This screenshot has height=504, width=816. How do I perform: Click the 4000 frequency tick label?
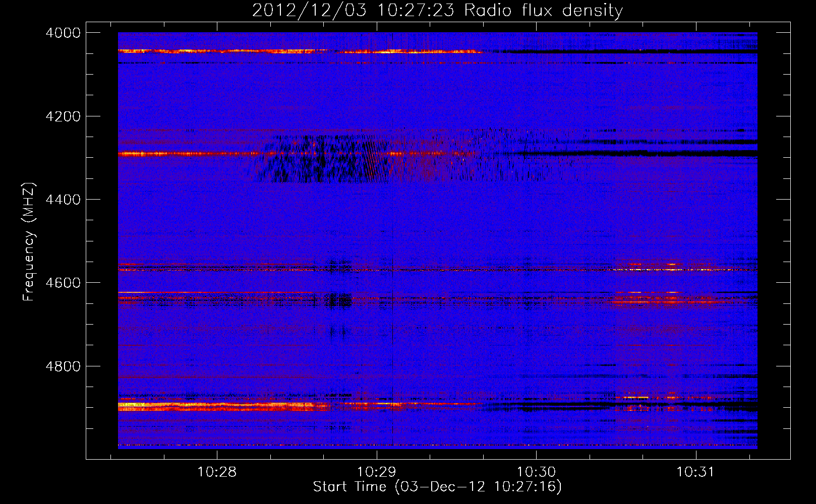coord(63,33)
